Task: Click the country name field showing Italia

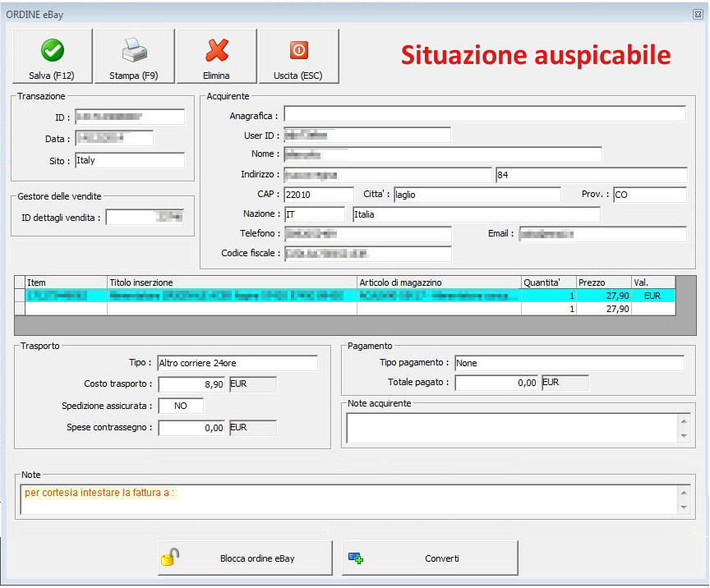Action: (477, 214)
